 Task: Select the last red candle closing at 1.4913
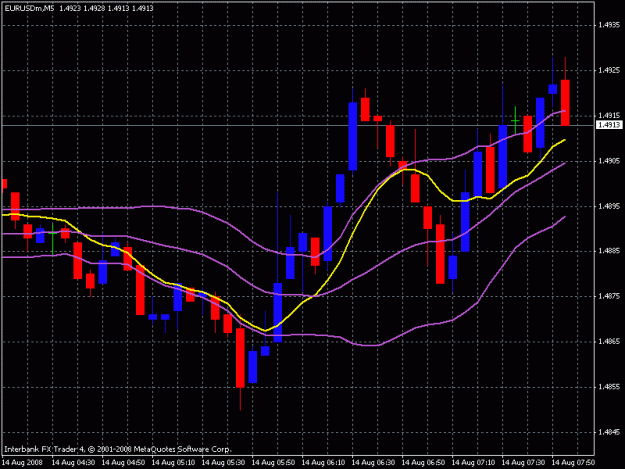[x=565, y=103]
